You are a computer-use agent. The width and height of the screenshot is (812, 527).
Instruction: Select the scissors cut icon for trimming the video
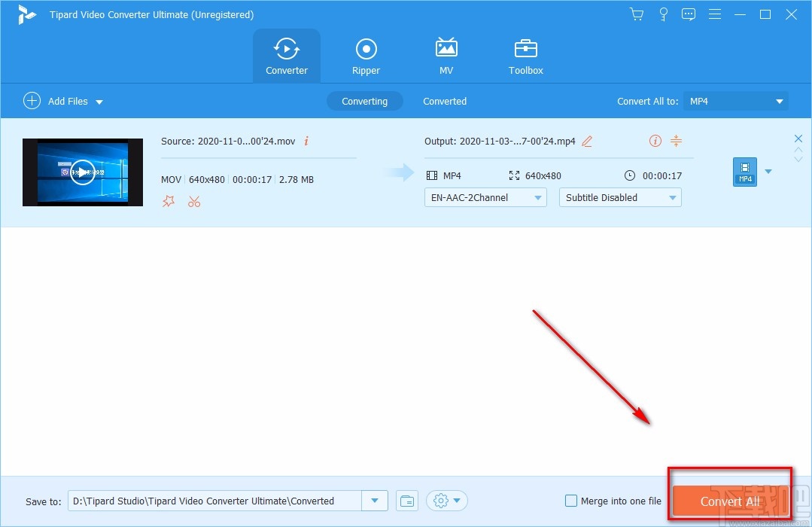(x=194, y=201)
